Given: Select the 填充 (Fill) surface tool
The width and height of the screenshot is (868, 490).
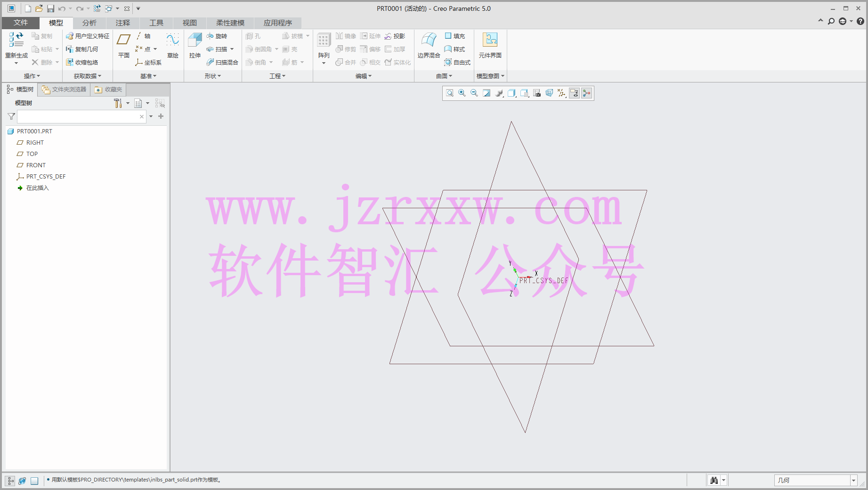Looking at the screenshot, I should (x=455, y=36).
